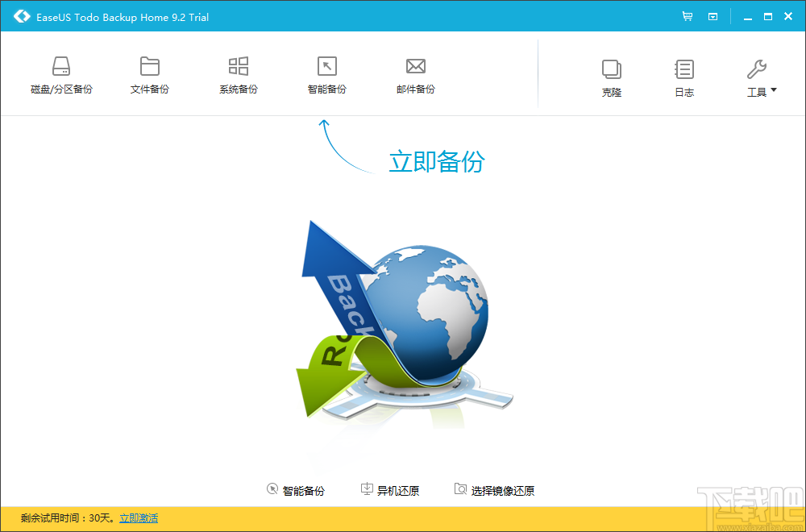Viewport: 806px width, 532px height.
Task: Click the EaseUS logo in title bar
Action: (x=21, y=15)
